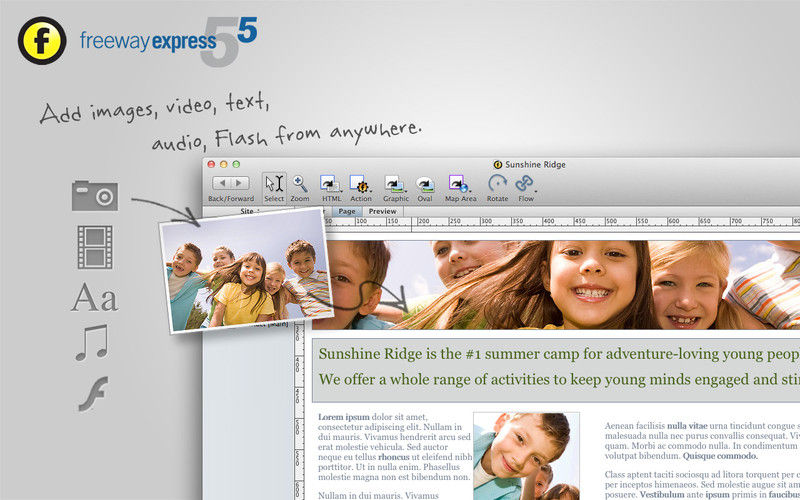Viewport: 800px width, 500px height.
Task: Click the Sunshine Ridge document title icon
Action: click(498, 164)
